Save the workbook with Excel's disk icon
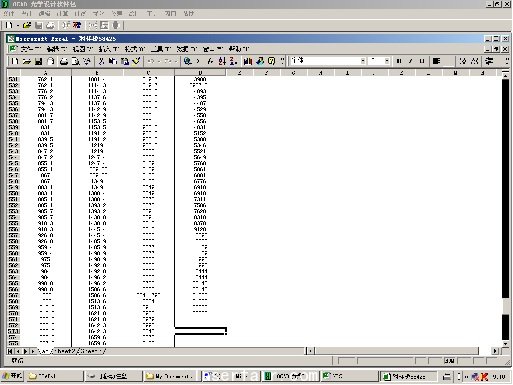The height and width of the screenshot is (385, 513). 39,61
